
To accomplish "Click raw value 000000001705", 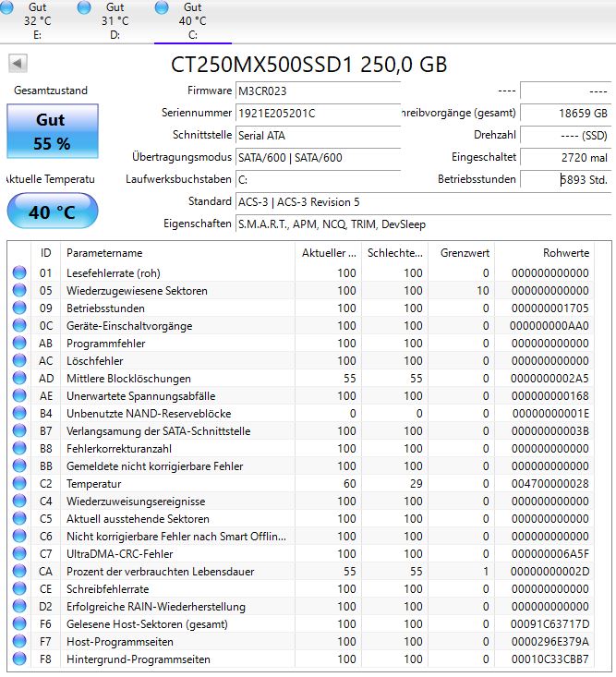I will click(550, 308).
